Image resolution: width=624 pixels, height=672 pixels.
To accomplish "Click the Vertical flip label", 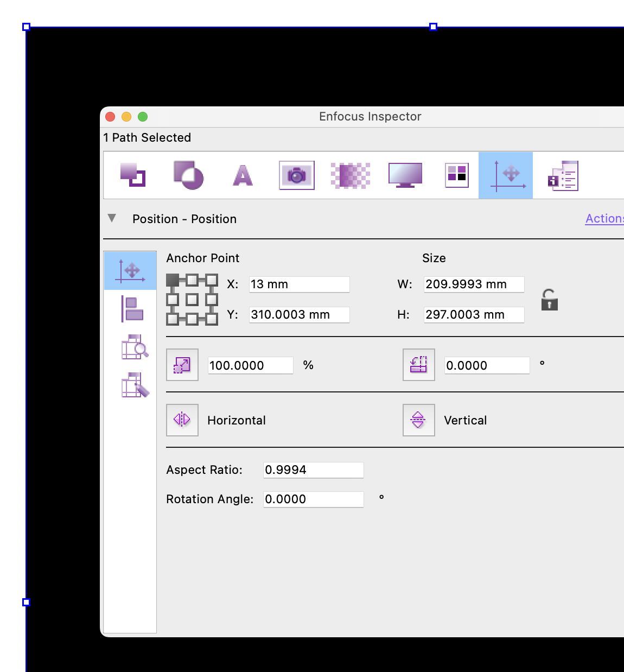I will pos(466,421).
